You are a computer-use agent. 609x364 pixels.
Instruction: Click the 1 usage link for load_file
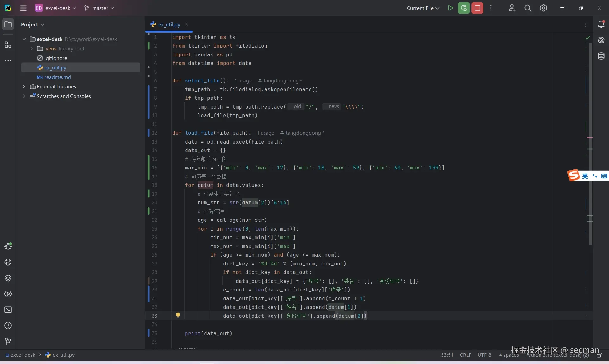tap(265, 133)
